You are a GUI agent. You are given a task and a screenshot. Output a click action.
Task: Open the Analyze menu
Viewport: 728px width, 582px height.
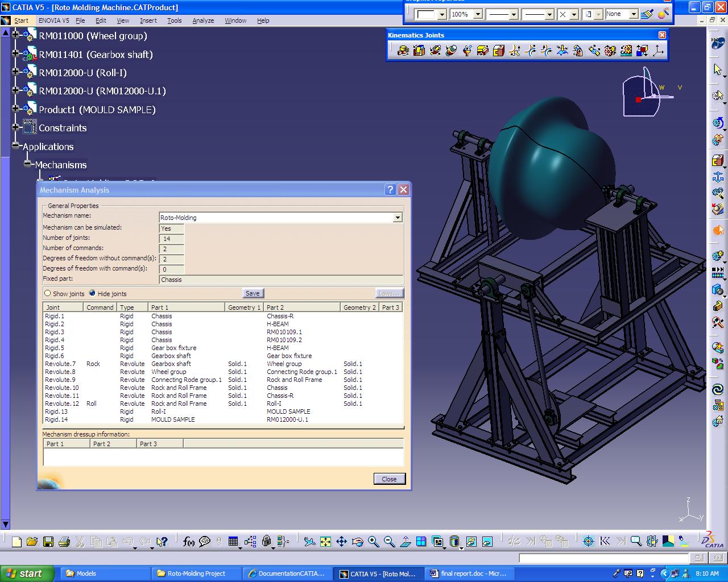pos(203,20)
